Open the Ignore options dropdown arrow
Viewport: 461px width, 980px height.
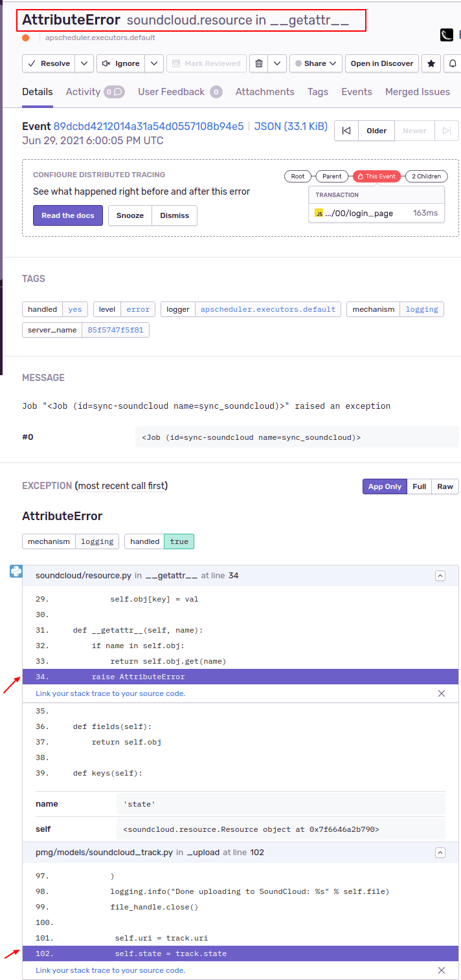[x=153, y=63]
